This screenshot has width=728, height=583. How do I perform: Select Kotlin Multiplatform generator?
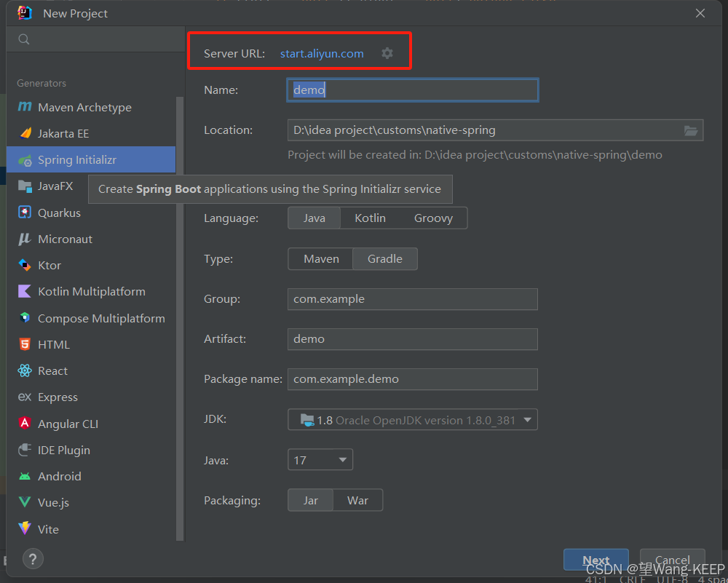91,291
